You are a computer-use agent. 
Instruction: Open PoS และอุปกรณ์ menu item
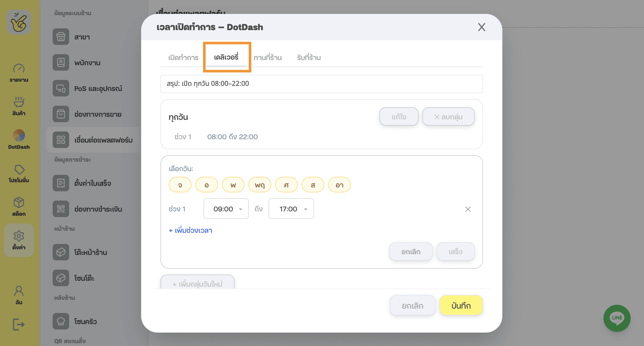pyautogui.click(x=93, y=88)
